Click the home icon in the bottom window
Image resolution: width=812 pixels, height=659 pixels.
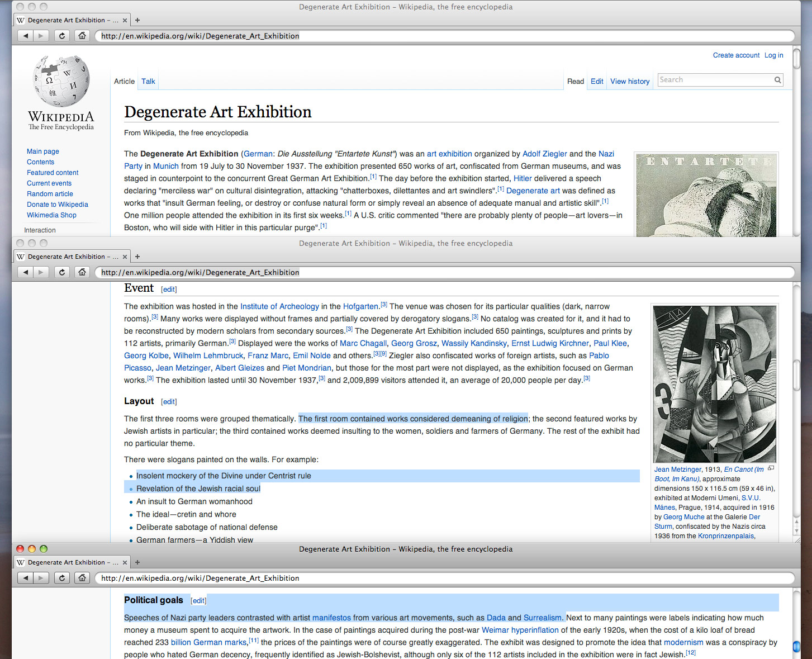82,578
